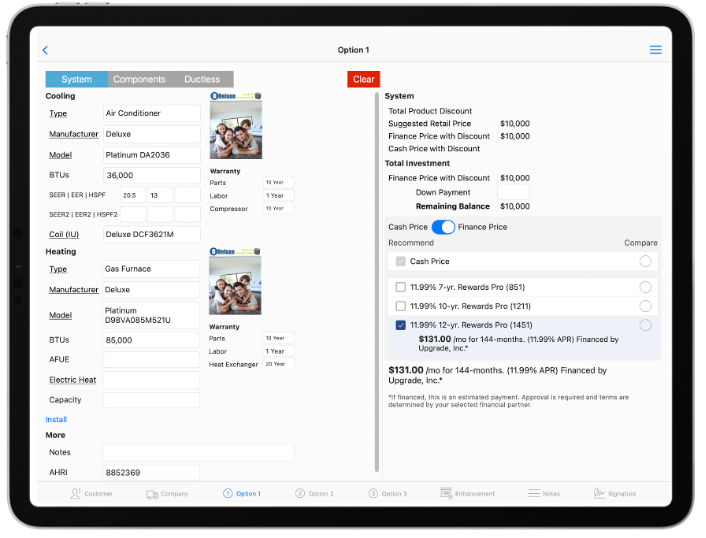Click the red Clear button
706x538 pixels.
coord(363,79)
